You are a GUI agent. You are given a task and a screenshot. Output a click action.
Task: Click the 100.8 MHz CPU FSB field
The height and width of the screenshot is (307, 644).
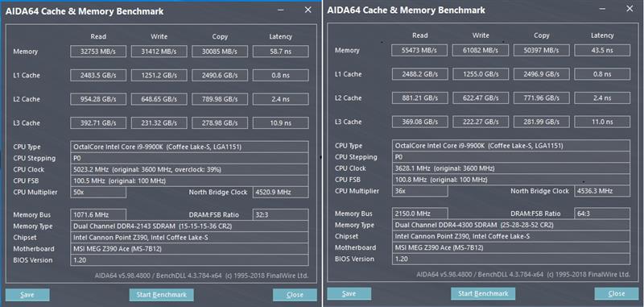(511, 180)
